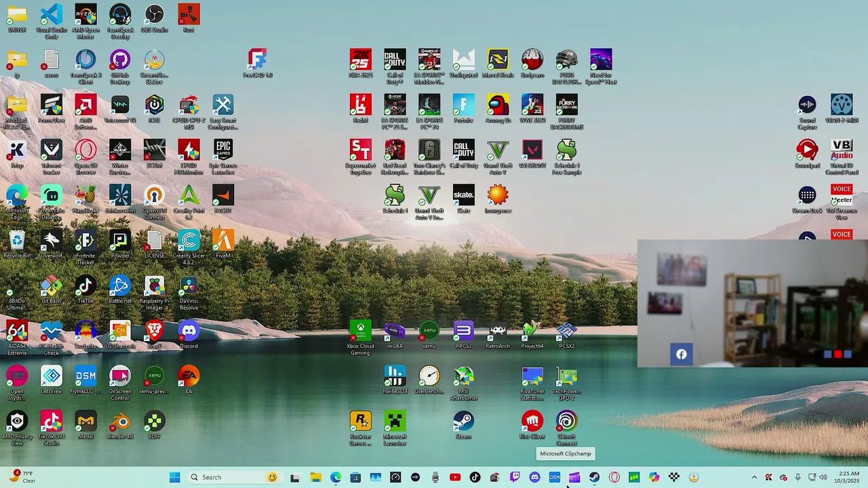
Task: Open Minecraft Launcher icon
Action: (x=395, y=428)
